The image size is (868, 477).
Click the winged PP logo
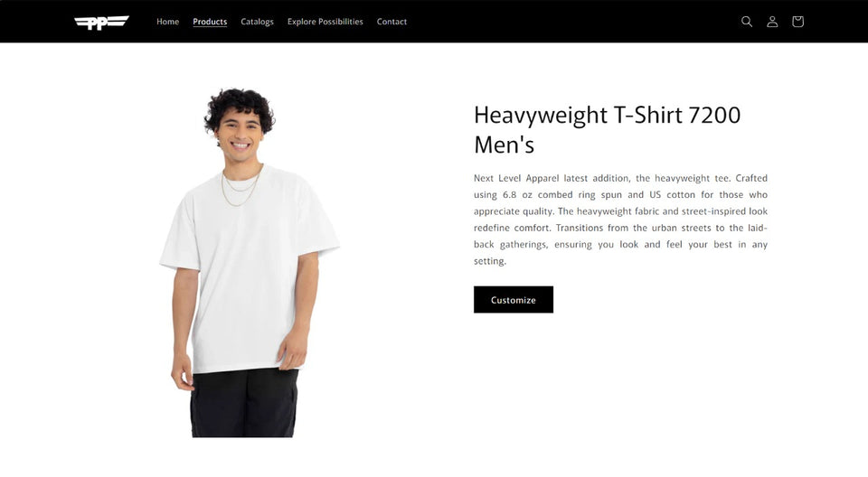(102, 23)
